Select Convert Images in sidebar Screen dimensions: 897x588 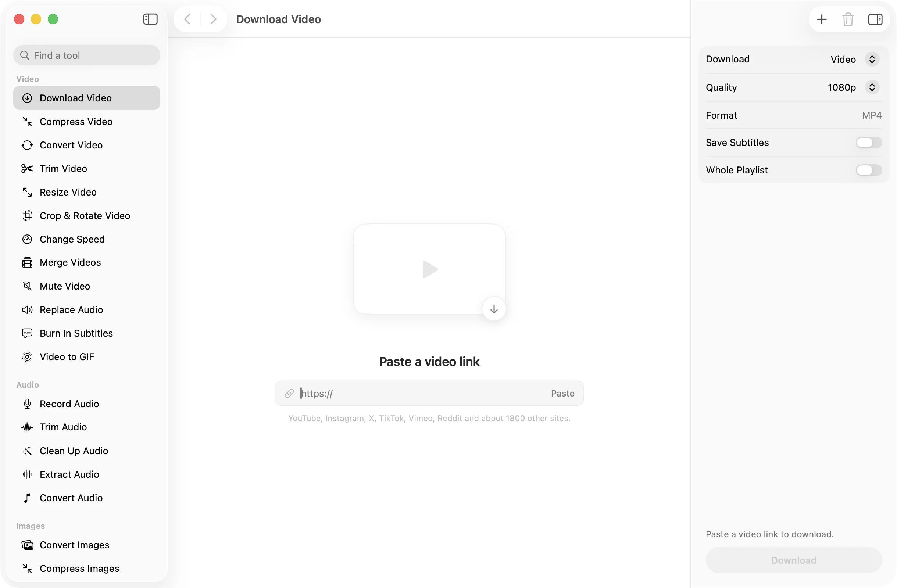[86, 545]
